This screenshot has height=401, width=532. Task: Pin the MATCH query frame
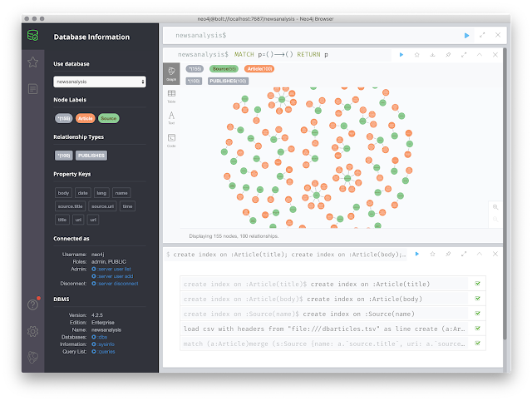448,55
